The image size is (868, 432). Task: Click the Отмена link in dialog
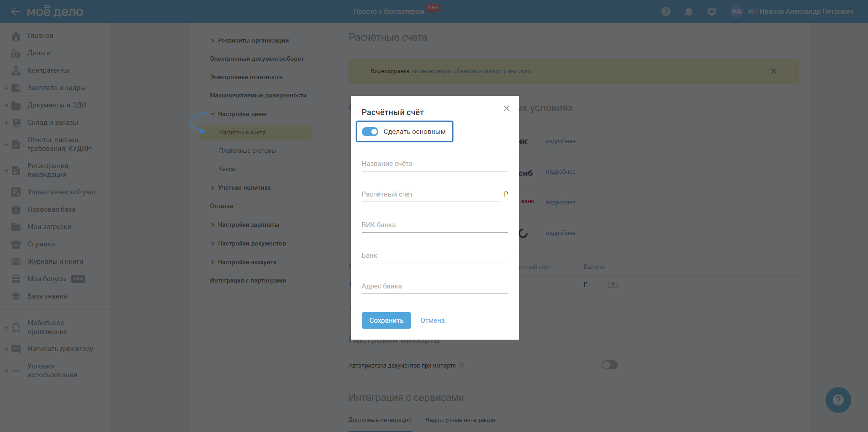(432, 320)
